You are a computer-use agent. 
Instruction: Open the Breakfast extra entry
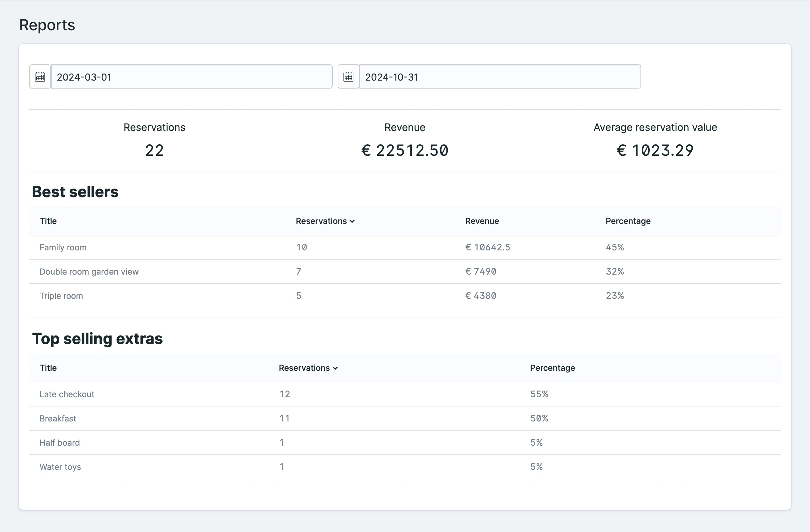[x=58, y=418]
